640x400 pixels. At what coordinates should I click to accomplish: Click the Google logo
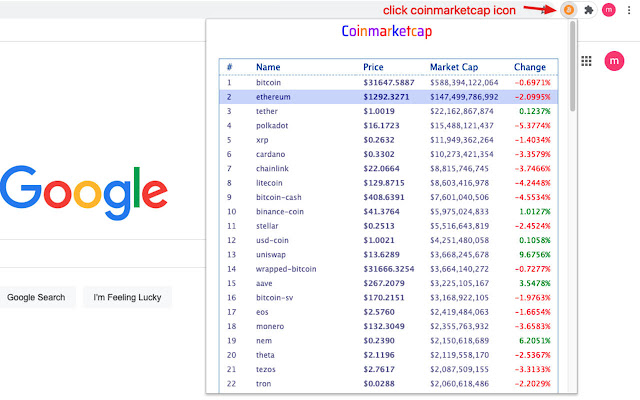click(84, 192)
